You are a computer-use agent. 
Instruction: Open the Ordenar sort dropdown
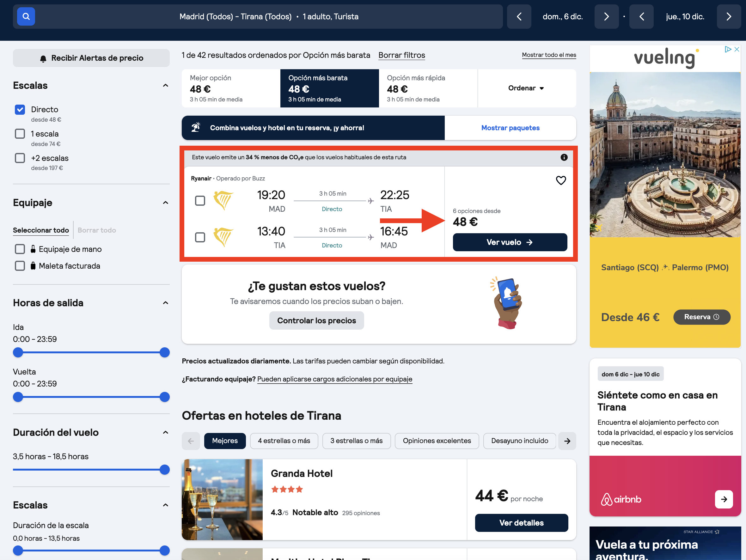(x=526, y=88)
